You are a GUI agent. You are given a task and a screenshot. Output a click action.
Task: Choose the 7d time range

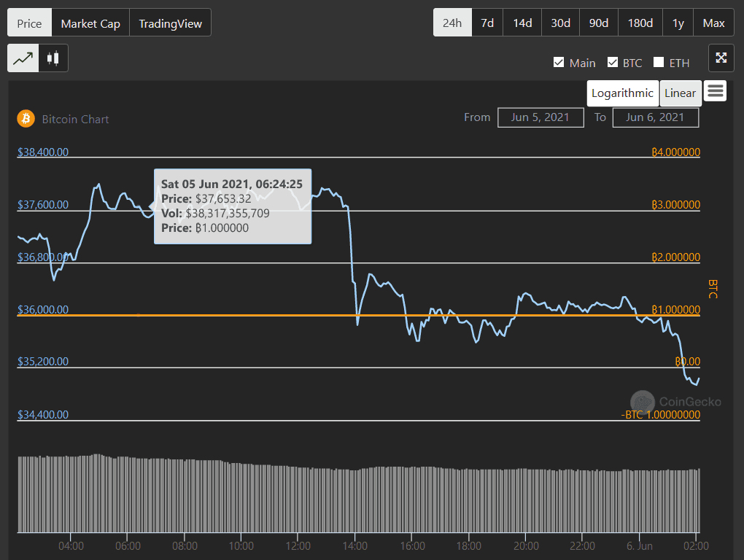pyautogui.click(x=487, y=23)
